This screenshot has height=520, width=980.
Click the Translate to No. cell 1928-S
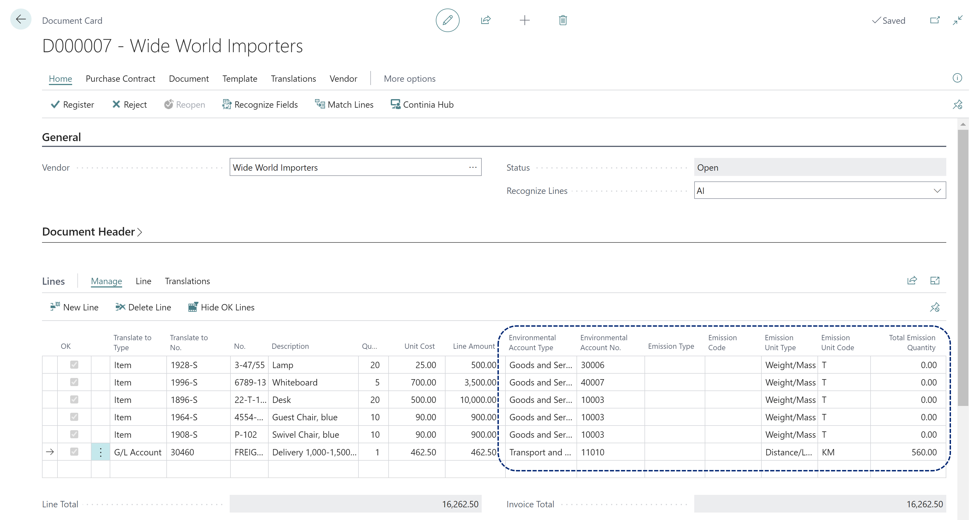click(198, 365)
